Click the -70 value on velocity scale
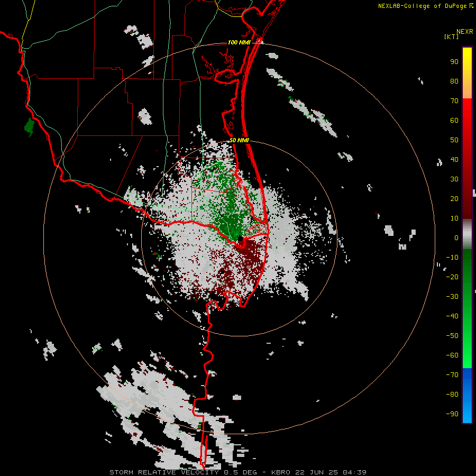 click(x=452, y=375)
